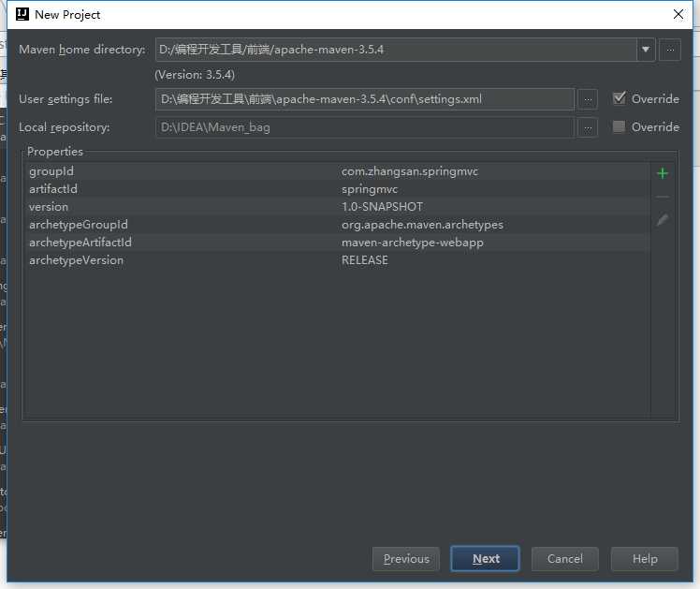Browse for Maven home directory
Screen dimensions: 700x589
coord(670,50)
